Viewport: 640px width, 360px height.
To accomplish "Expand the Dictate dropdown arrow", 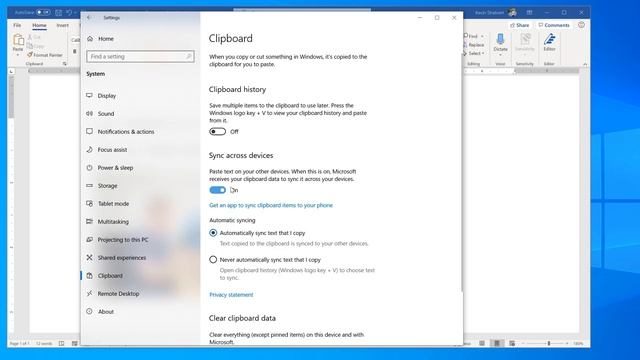I will click(500, 55).
